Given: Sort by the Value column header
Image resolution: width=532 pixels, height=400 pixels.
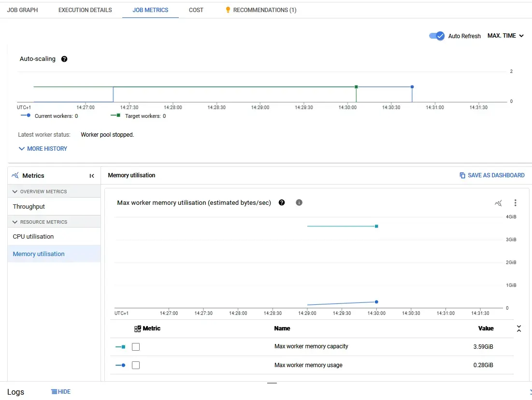Looking at the screenshot, I should pos(486,329).
